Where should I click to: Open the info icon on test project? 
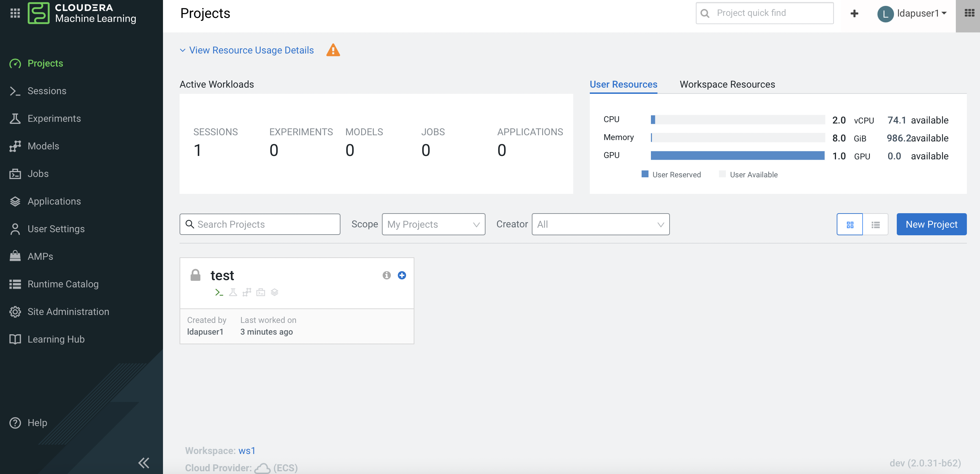[386, 275]
